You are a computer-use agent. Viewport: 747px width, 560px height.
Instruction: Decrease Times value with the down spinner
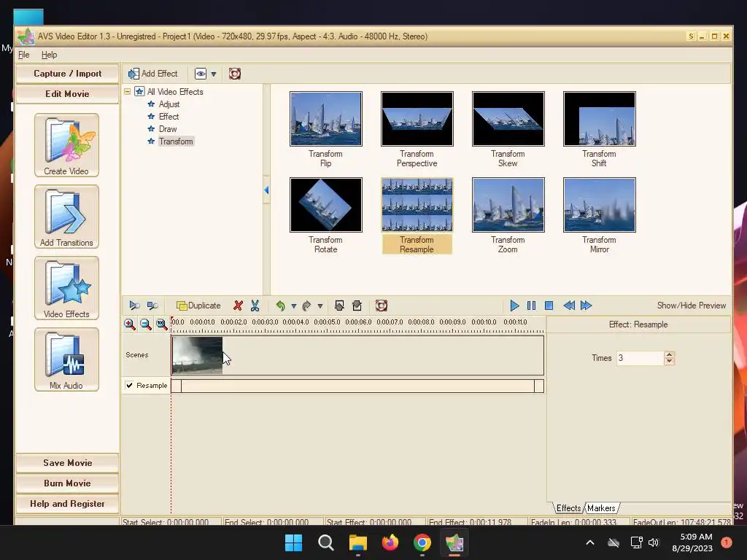pyautogui.click(x=670, y=362)
